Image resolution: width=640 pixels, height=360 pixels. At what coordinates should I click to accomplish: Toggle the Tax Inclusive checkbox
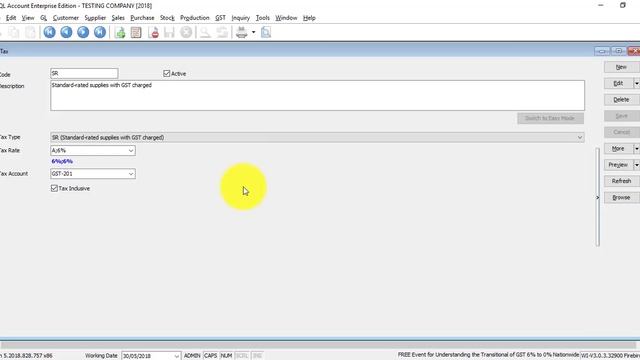coord(54,188)
